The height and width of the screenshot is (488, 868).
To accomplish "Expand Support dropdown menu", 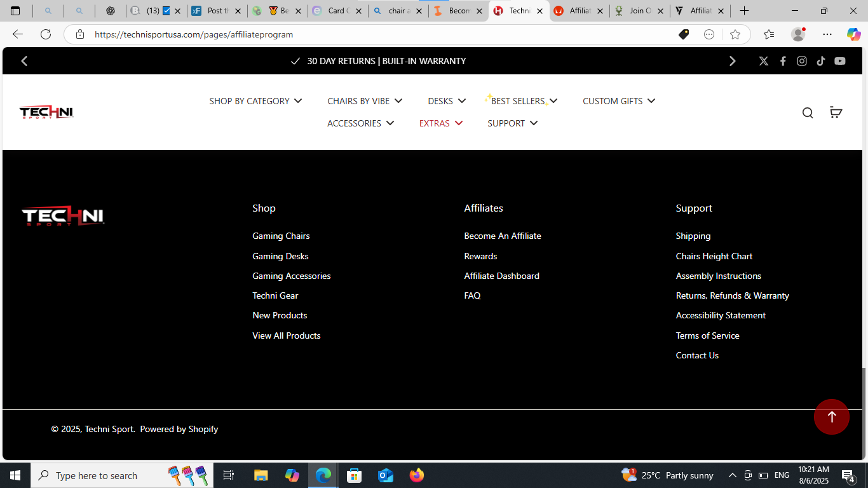I will coord(512,123).
